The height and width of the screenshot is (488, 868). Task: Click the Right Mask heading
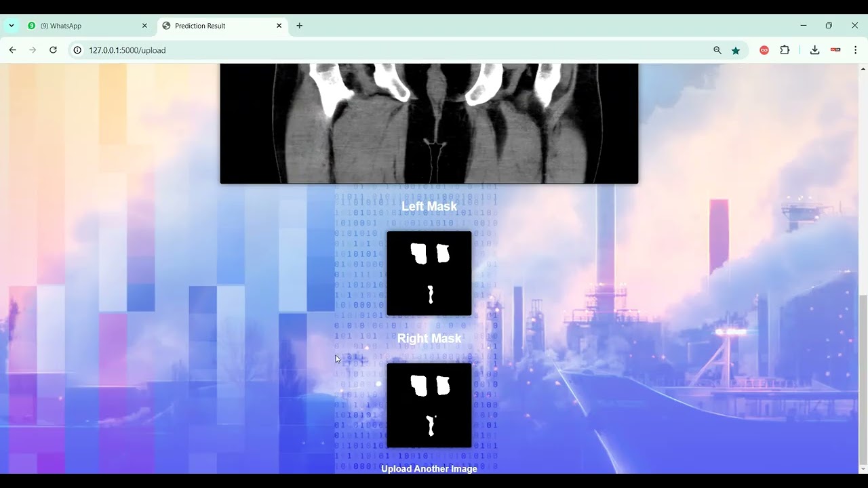429,338
